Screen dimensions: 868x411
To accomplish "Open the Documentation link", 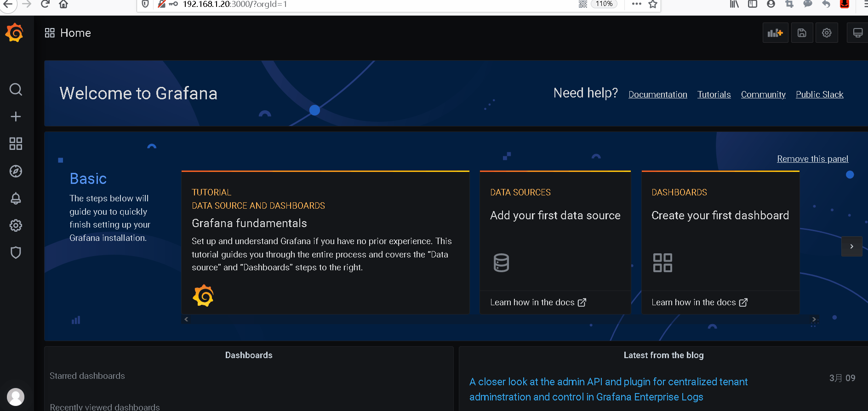I will tap(658, 94).
